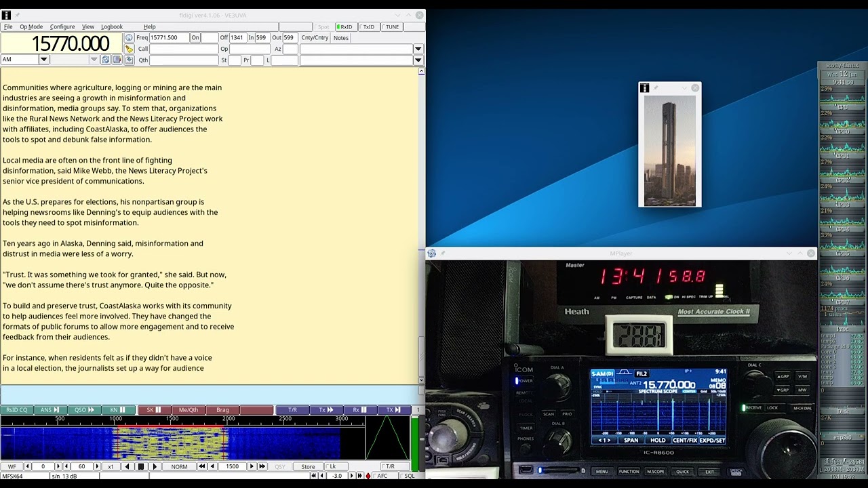Click the fldigi app icon in title bar
This screenshot has width=868, height=488.
[x=6, y=15]
